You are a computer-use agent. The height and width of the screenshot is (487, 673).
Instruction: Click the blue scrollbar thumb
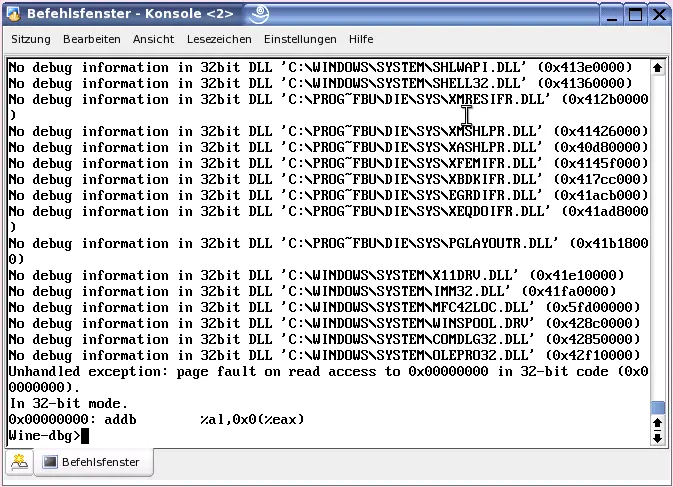658,407
